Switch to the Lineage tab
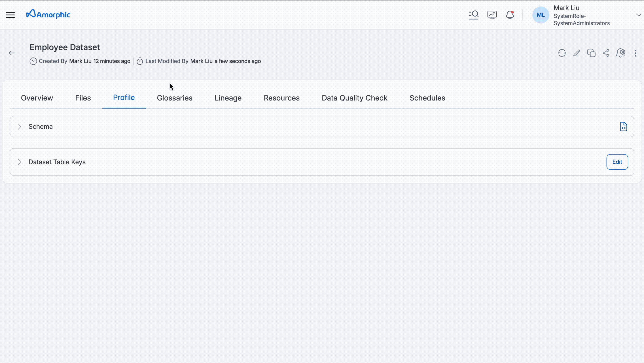The width and height of the screenshot is (644, 363). point(228,98)
